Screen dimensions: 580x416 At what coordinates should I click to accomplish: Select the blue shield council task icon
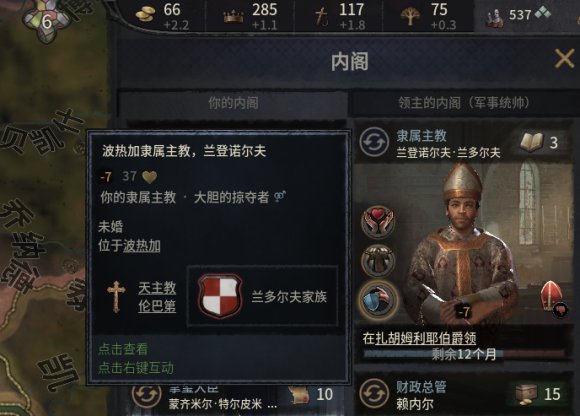[x=378, y=300]
